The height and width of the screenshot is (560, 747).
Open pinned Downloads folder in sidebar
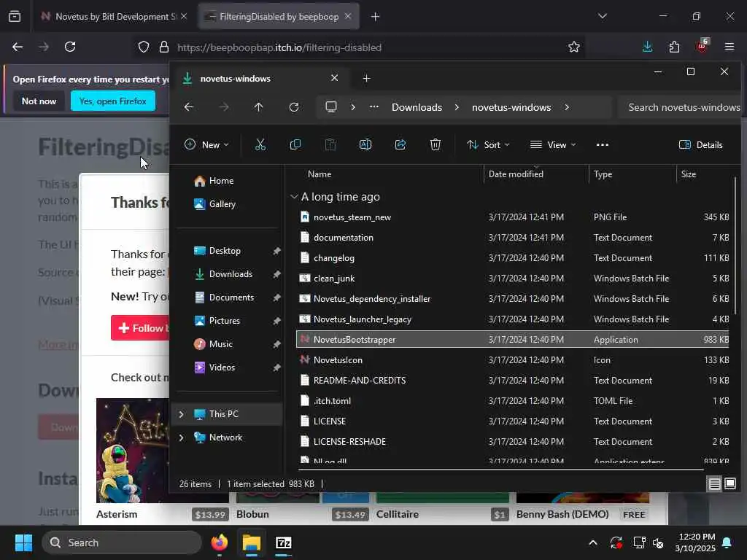[224, 274]
